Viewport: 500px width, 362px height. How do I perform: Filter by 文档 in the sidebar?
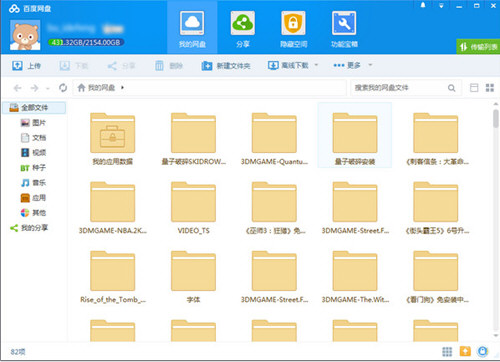[x=33, y=138]
